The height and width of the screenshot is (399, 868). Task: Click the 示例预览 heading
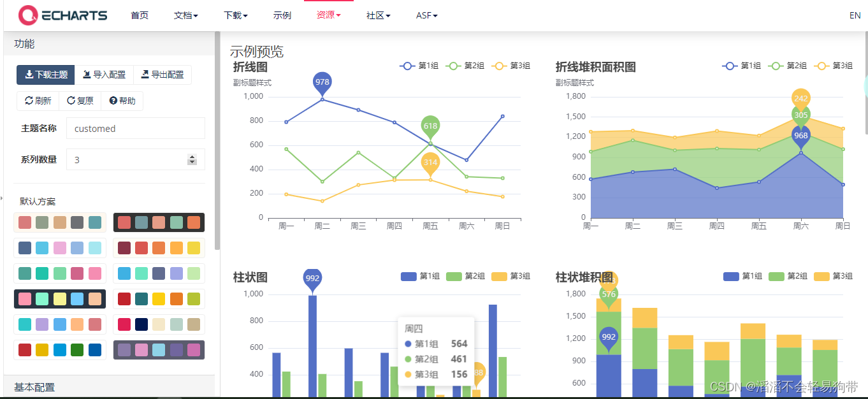tap(257, 52)
